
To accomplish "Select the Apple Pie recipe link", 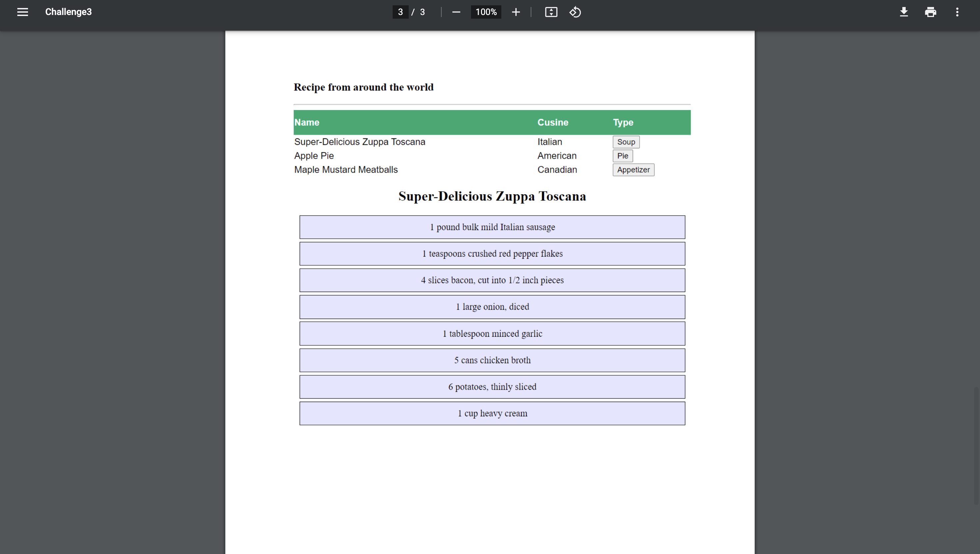I will pyautogui.click(x=314, y=155).
